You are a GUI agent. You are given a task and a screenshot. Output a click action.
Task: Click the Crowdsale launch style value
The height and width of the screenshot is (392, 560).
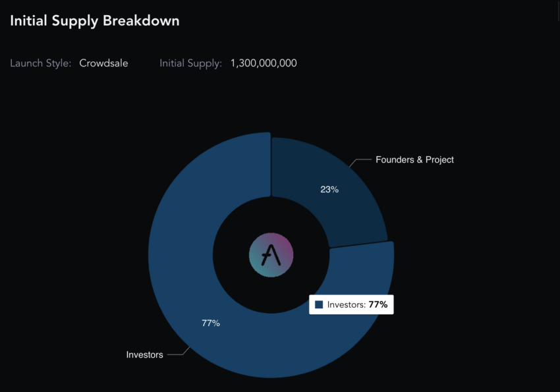[x=103, y=63]
